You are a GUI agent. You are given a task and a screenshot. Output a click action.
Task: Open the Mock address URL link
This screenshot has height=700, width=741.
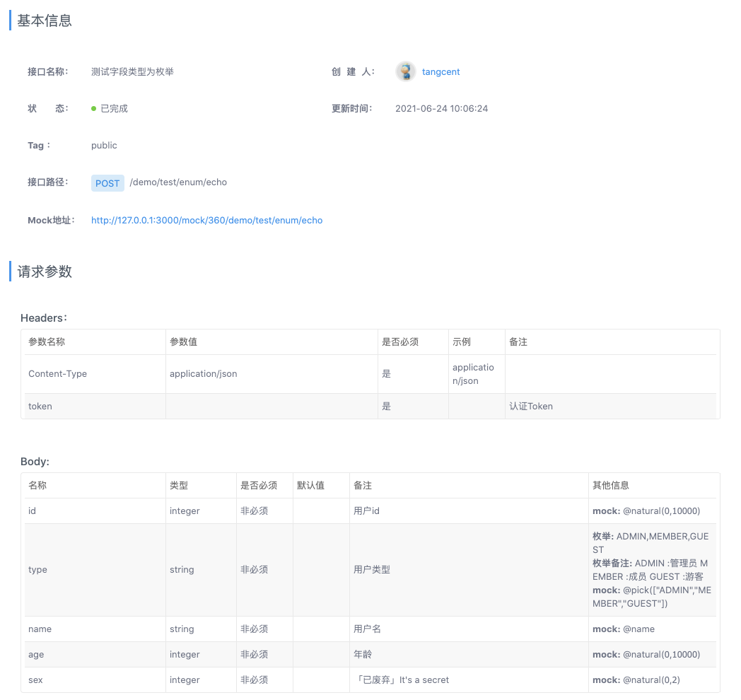pos(206,220)
